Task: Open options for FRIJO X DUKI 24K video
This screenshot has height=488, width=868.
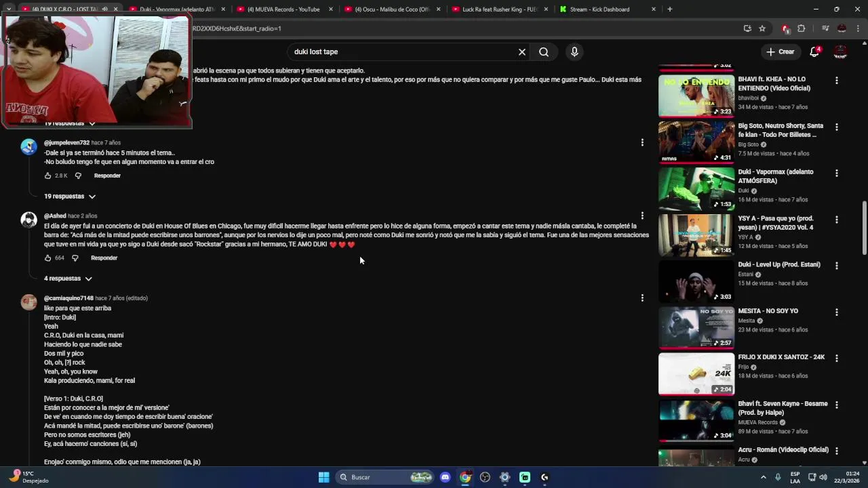Action: [x=836, y=358]
